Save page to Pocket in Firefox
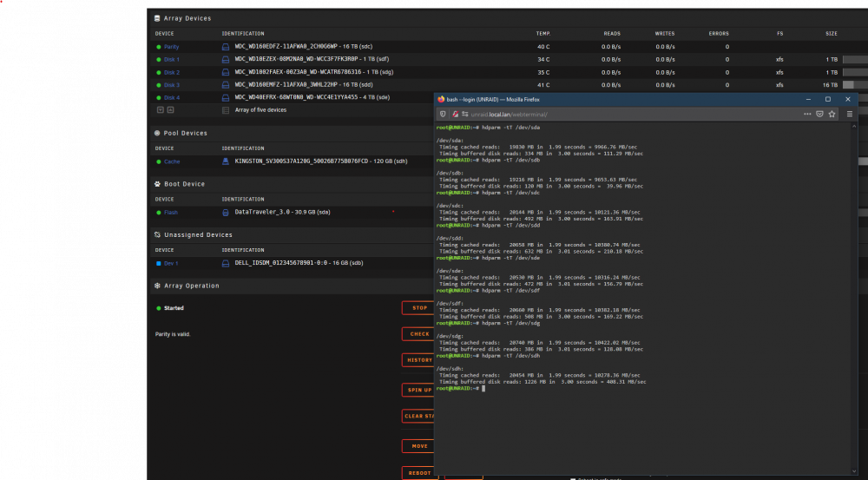868x480 pixels. coord(820,114)
